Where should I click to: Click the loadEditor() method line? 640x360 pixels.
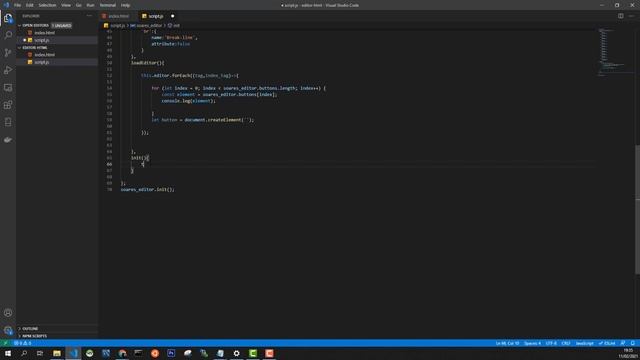[147, 63]
